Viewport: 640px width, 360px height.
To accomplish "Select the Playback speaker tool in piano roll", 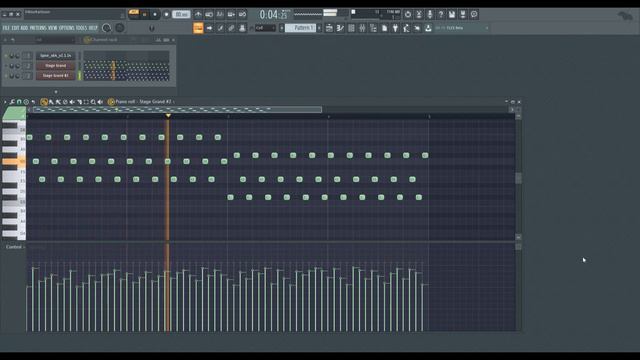I will 100,102.
